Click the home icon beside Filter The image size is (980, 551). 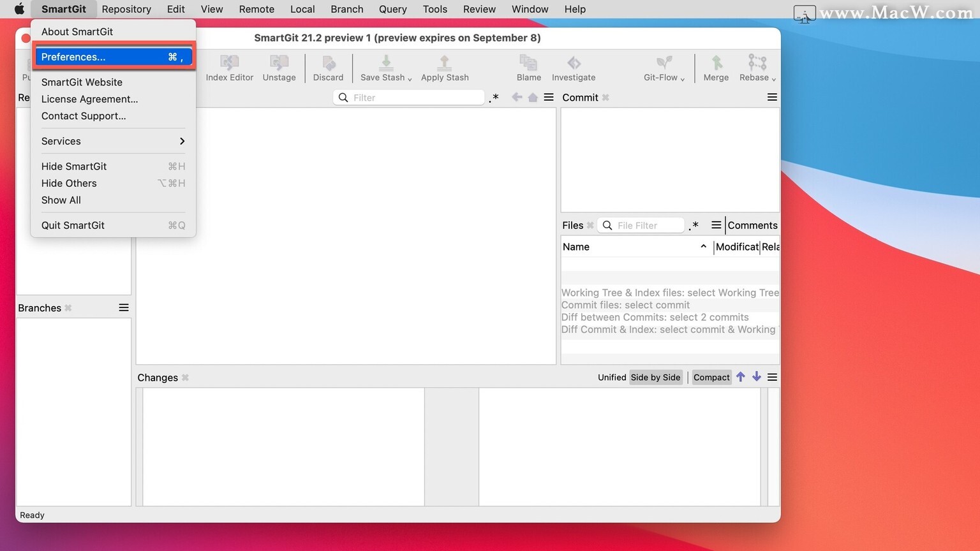pos(533,98)
